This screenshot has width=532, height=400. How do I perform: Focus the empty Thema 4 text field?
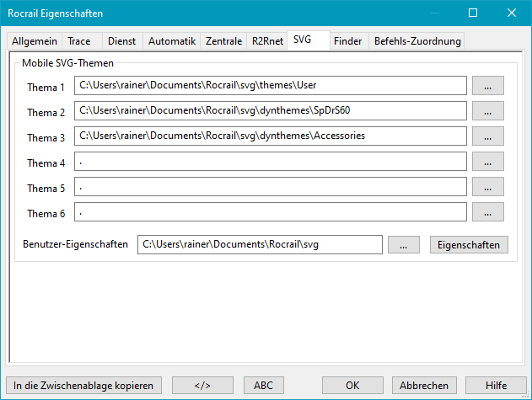[x=270, y=162]
